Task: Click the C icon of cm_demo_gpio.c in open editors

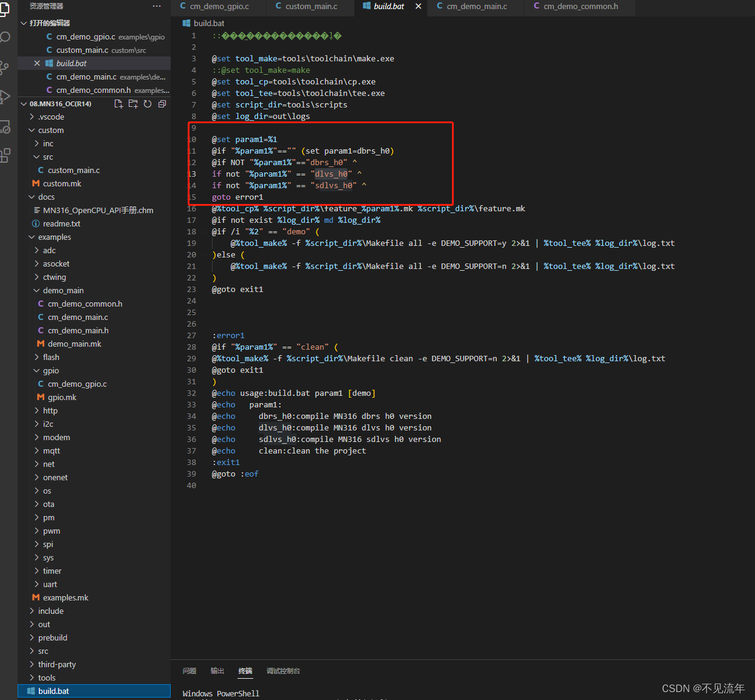Action: tap(49, 36)
